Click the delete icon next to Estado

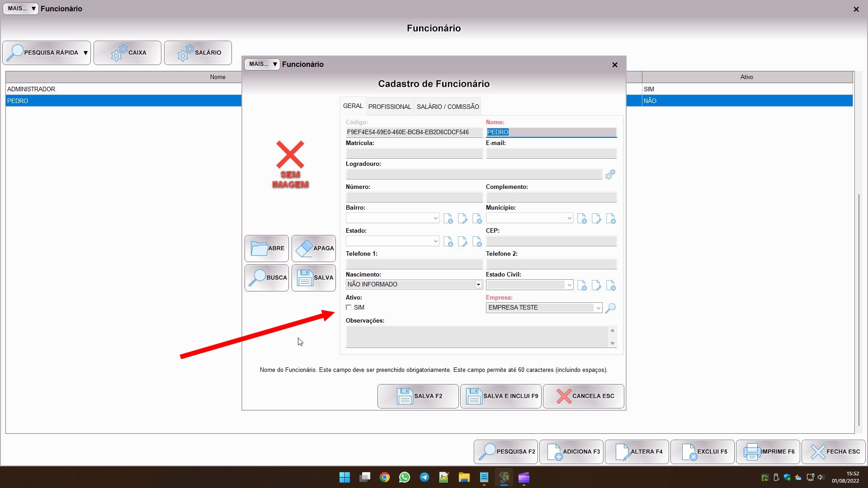tap(477, 242)
